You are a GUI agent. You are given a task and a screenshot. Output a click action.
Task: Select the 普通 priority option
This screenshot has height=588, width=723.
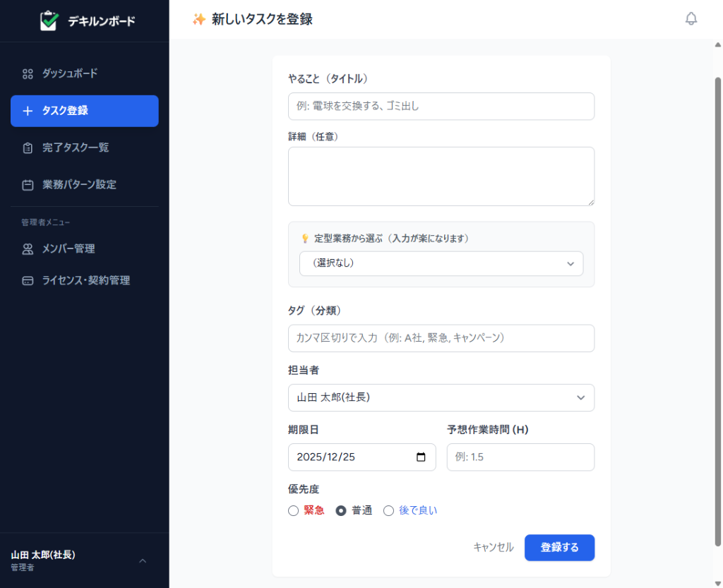pos(340,510)
